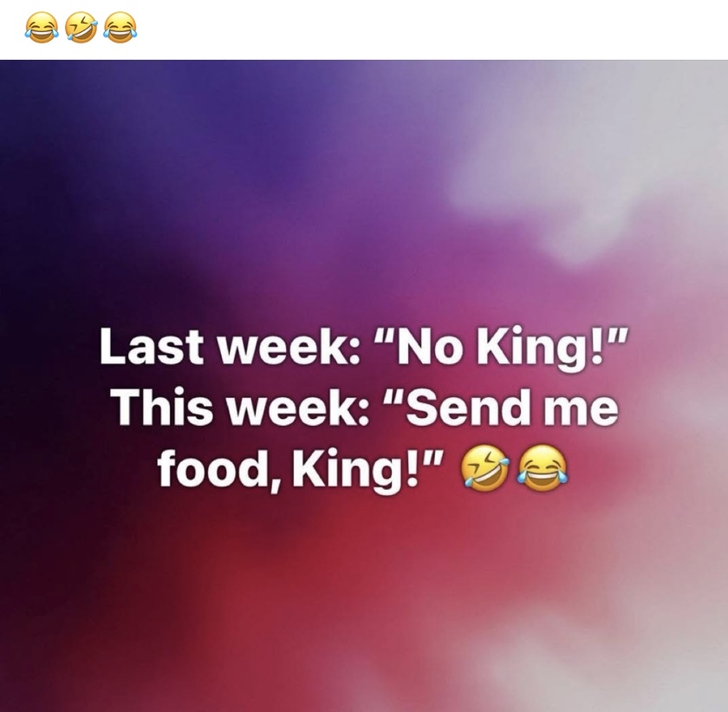Click the first tears-of-joy emoji in caption
The height and width of the screenshot is (712, 728).
[42, 28]
